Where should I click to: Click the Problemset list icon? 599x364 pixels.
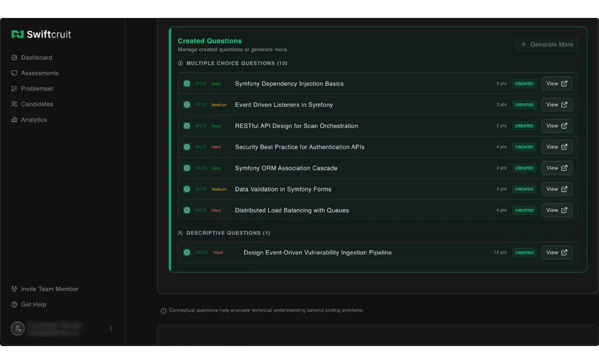tap(14, 89)
